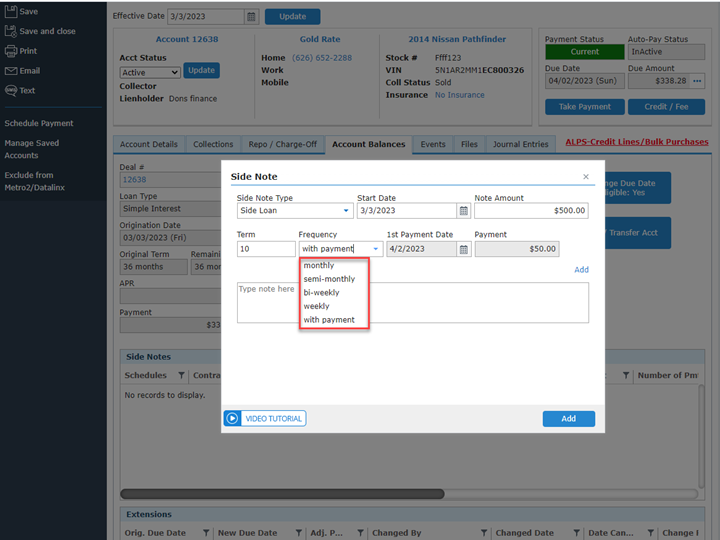The width and height of the screenshot is (720, 540).
Task: Switch to Journal Entries tab
Action: coord(521,144)
